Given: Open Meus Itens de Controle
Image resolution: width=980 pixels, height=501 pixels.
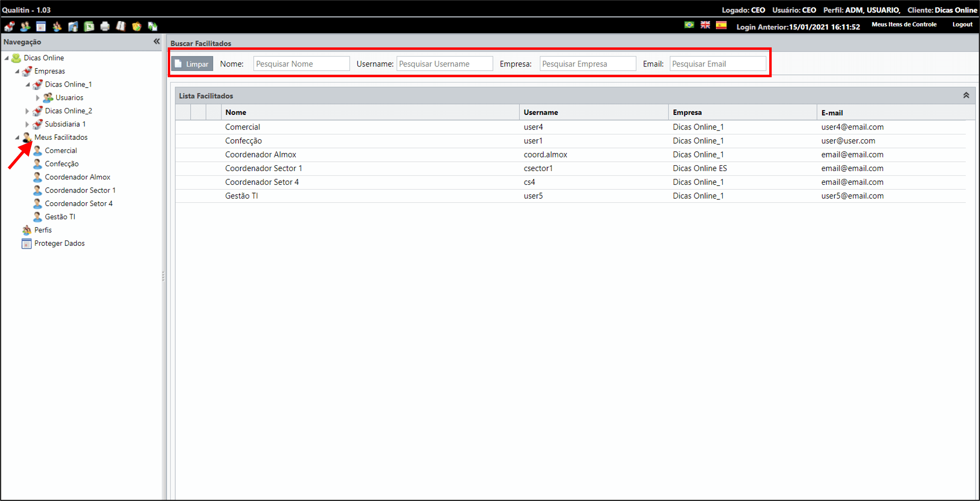Looking at the screenshot, I should 904,24.
